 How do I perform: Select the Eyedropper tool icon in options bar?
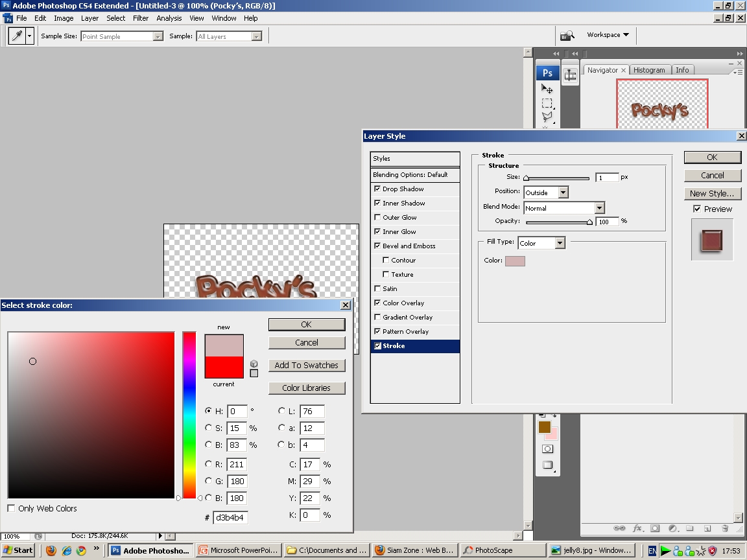pyautogui.click(x=17, y=36)
